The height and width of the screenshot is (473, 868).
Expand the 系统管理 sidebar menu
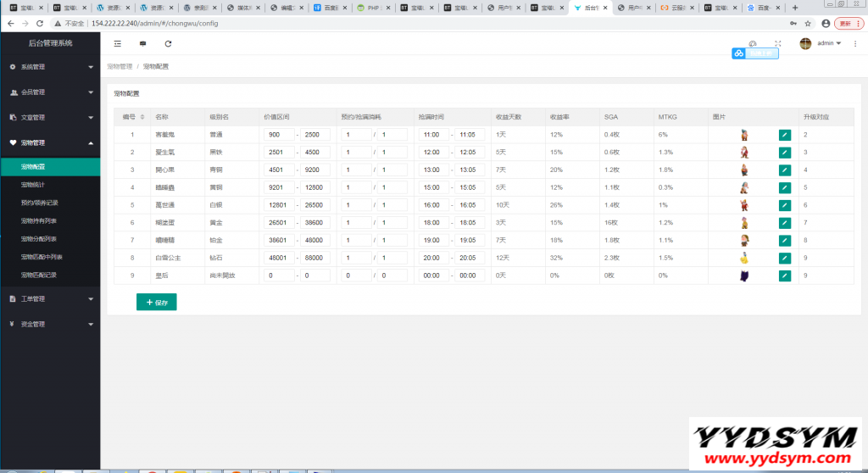pyautogui.click(x=50, y=66)
